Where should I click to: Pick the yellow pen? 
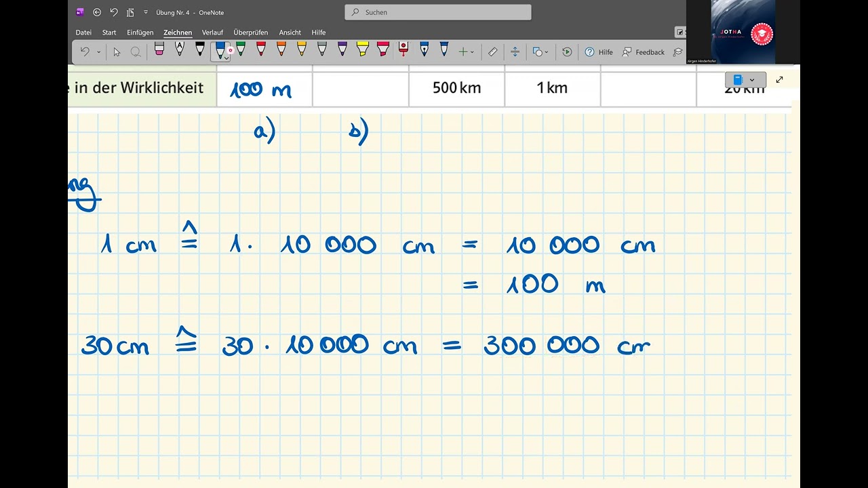[302, 49]
